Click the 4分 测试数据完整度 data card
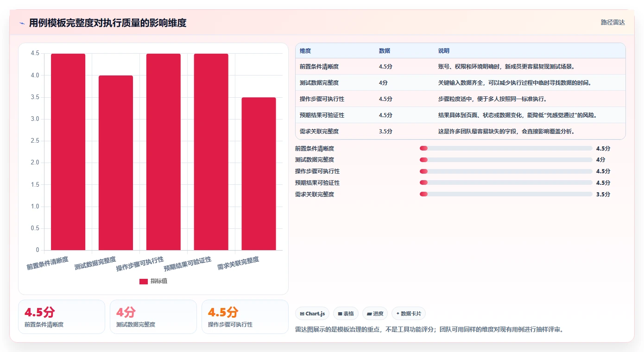The image size is (644, 352). [x=153, y=317]
